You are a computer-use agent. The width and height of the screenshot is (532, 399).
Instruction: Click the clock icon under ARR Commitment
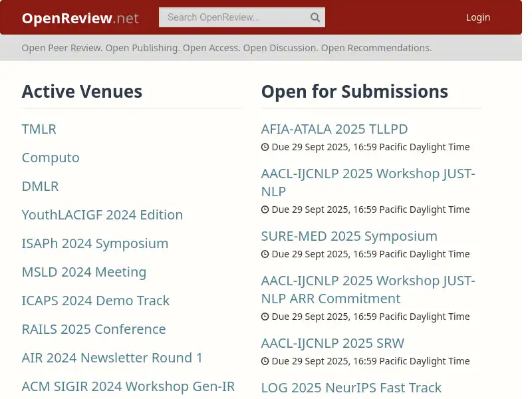pyautogui.click(x=265, y=317)
